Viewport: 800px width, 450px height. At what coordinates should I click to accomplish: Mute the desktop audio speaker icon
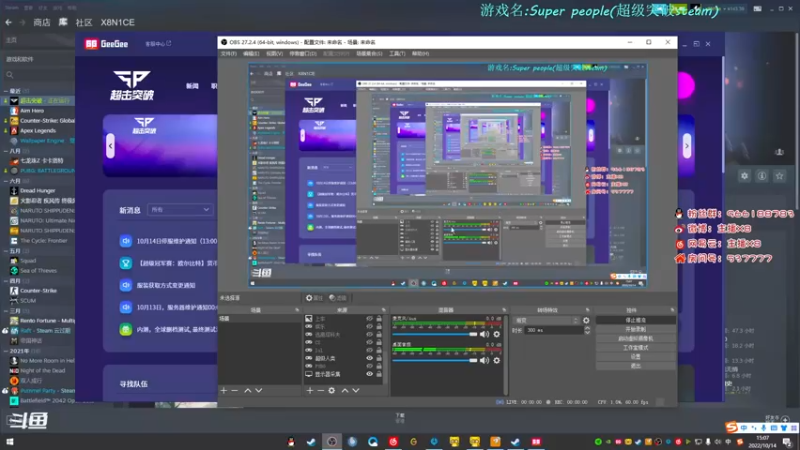pyautogui.click(x=484, y=360)
